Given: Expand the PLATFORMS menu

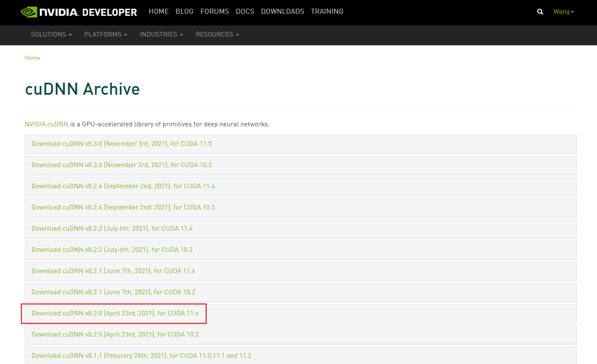Looking at the screenshot, I should click(106, 34).
